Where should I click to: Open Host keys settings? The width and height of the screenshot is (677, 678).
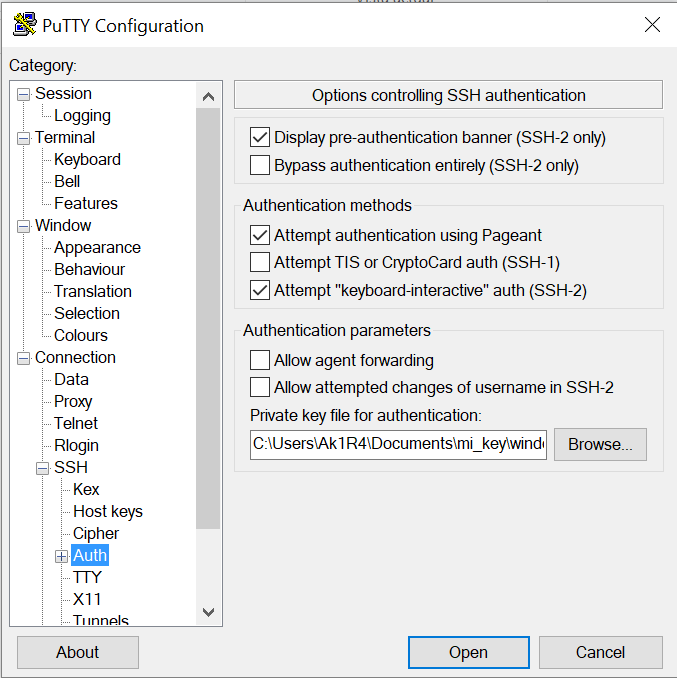pyautogui.click(x=108, y=512)
